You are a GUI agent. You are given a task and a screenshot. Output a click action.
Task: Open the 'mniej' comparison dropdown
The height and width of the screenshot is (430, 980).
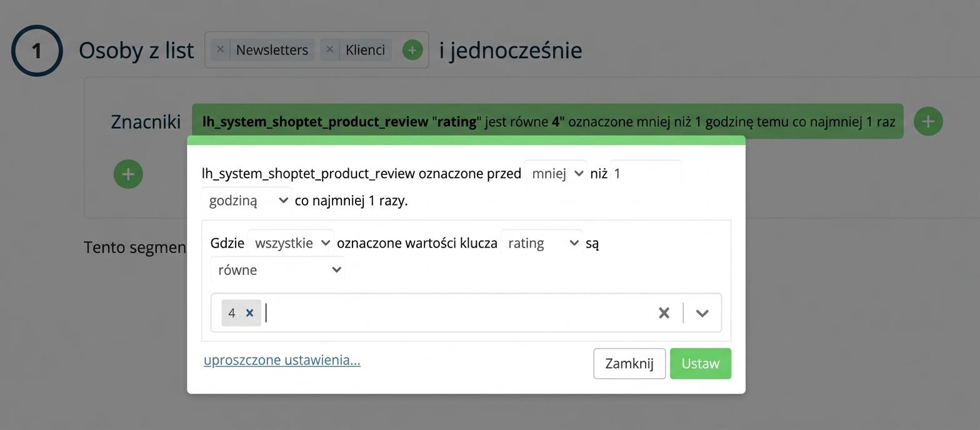point(556,173)
